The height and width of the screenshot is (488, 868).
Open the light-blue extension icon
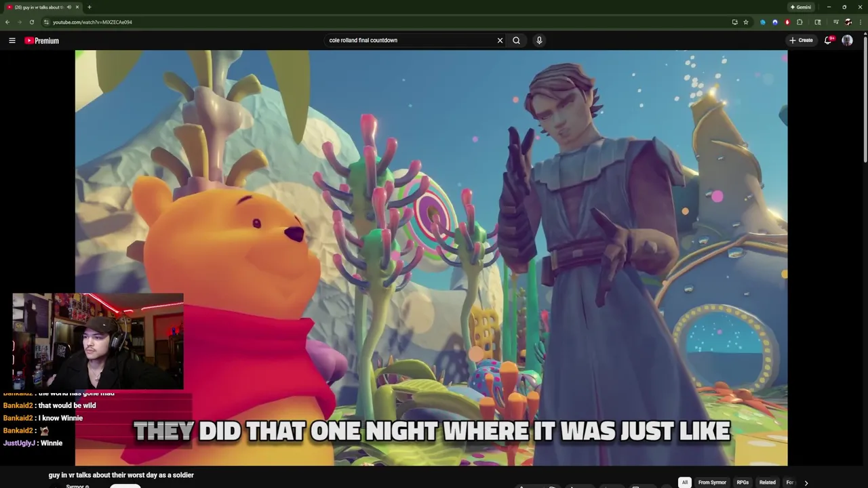763,22
